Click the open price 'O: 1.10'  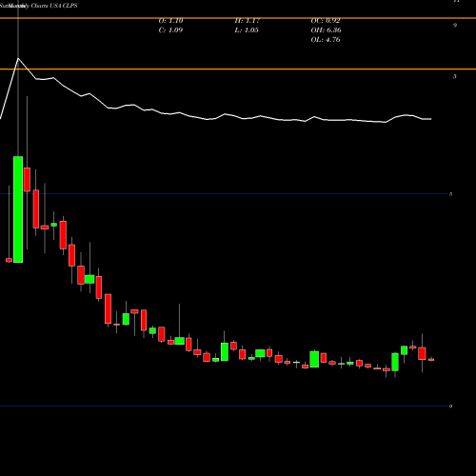(170, 21)
